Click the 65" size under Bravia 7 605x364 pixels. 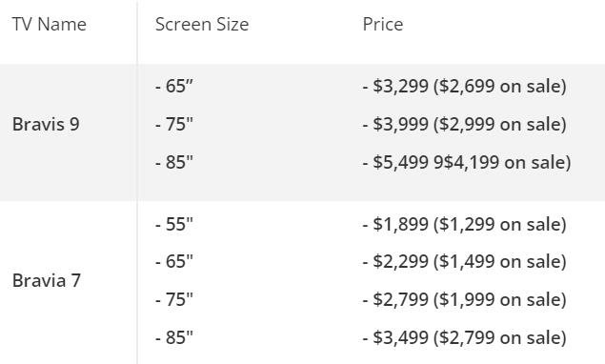[174, 261]
